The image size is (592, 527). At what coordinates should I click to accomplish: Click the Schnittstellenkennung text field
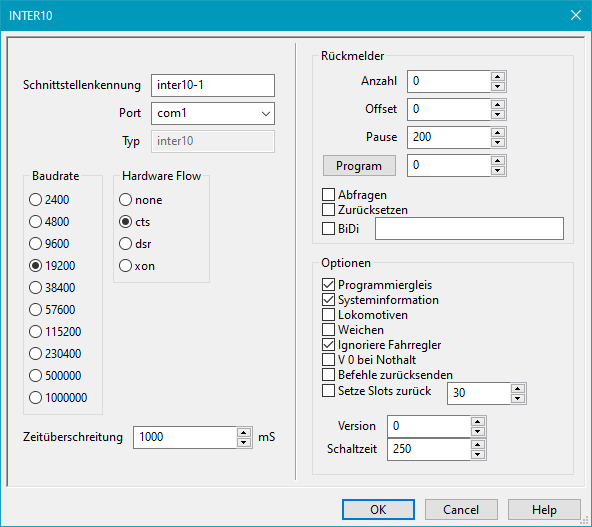pos(213,85)
